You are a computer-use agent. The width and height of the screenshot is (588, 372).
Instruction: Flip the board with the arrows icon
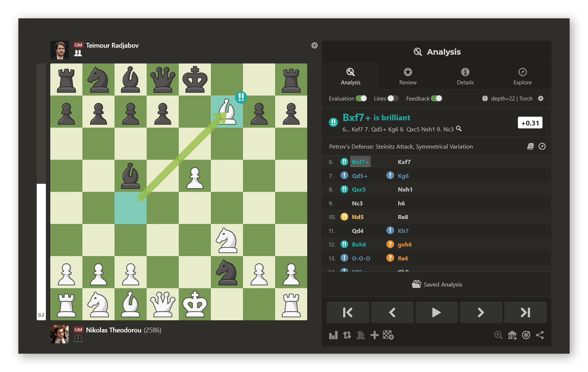click(347, 335)
